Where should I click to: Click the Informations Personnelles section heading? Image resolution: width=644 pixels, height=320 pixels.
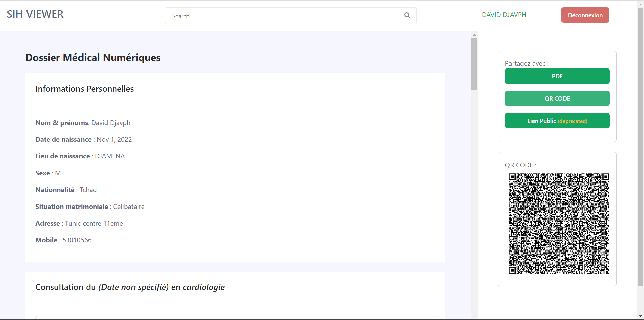tap(85, 89)
